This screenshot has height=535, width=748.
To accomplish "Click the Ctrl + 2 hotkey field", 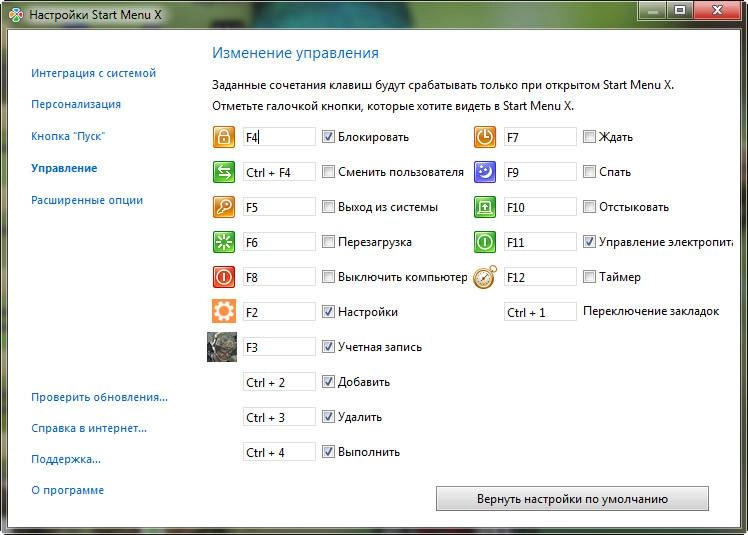I will coord(279,382).
